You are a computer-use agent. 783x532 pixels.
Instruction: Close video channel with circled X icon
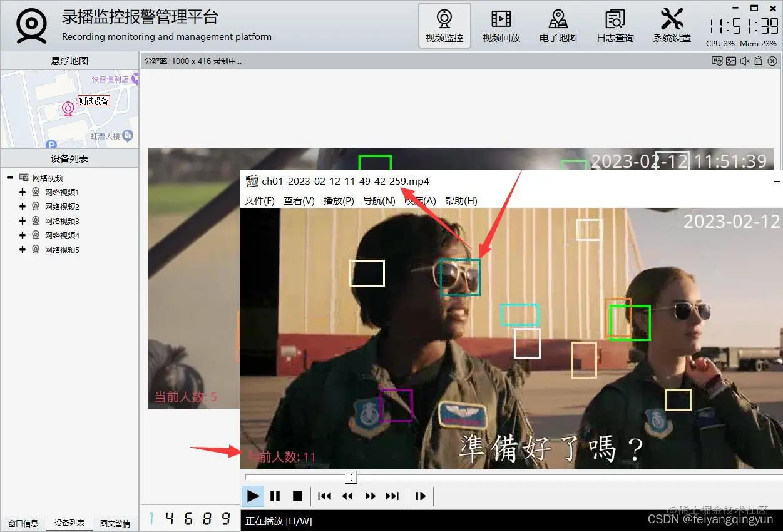tap(772, 61)
